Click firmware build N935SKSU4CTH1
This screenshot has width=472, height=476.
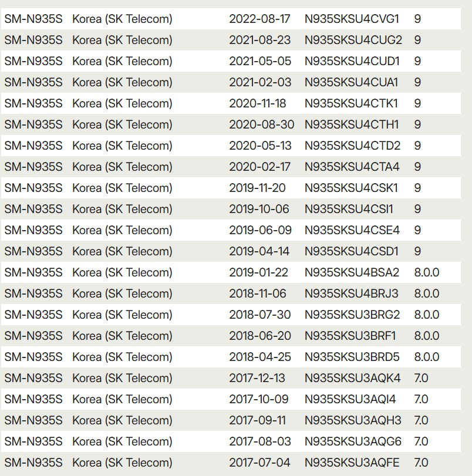click(352, 124)
